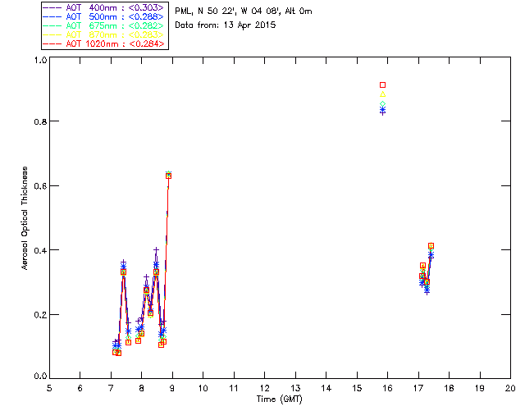Click the PML station location title text

244,11
